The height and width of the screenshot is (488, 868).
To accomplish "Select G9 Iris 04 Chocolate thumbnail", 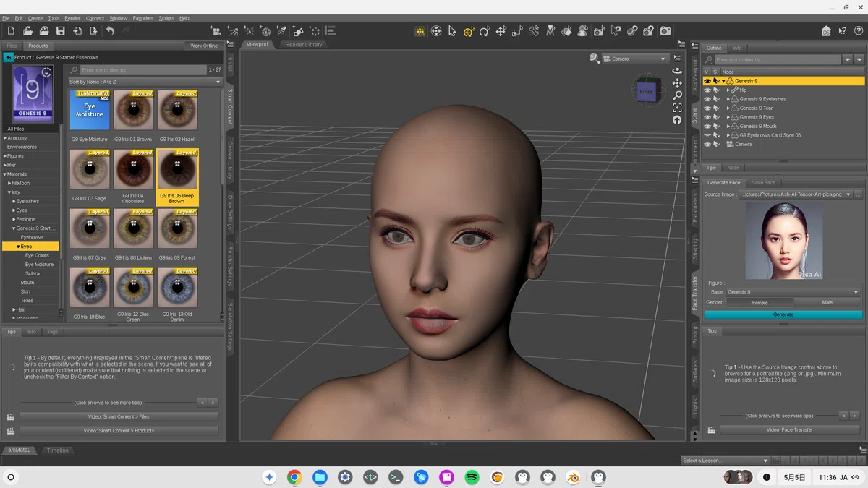I will pos(133,176).
